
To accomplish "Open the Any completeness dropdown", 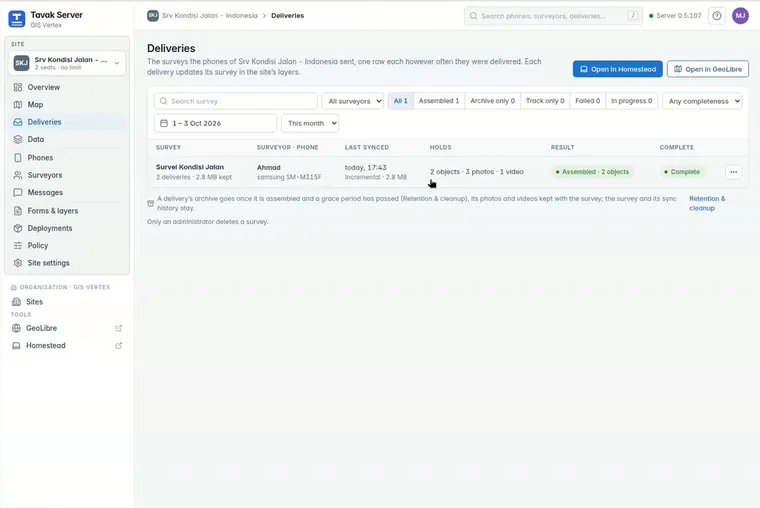I will (702, 101).
